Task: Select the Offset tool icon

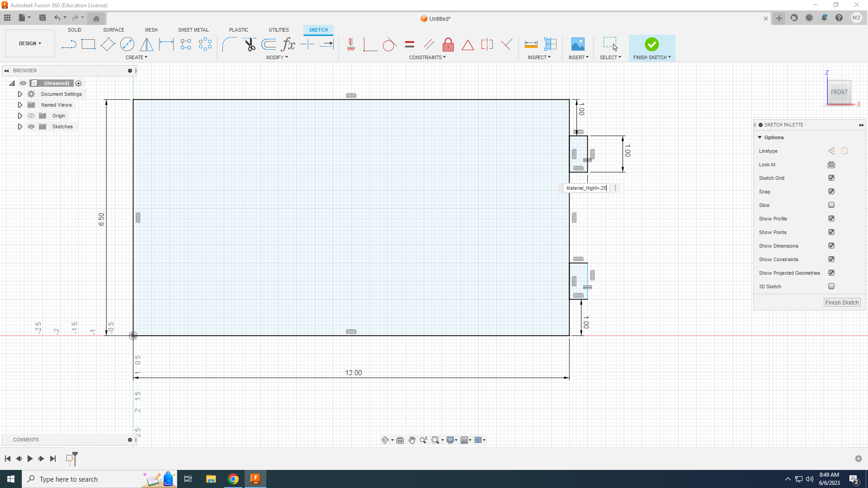Action: point(269,44)
